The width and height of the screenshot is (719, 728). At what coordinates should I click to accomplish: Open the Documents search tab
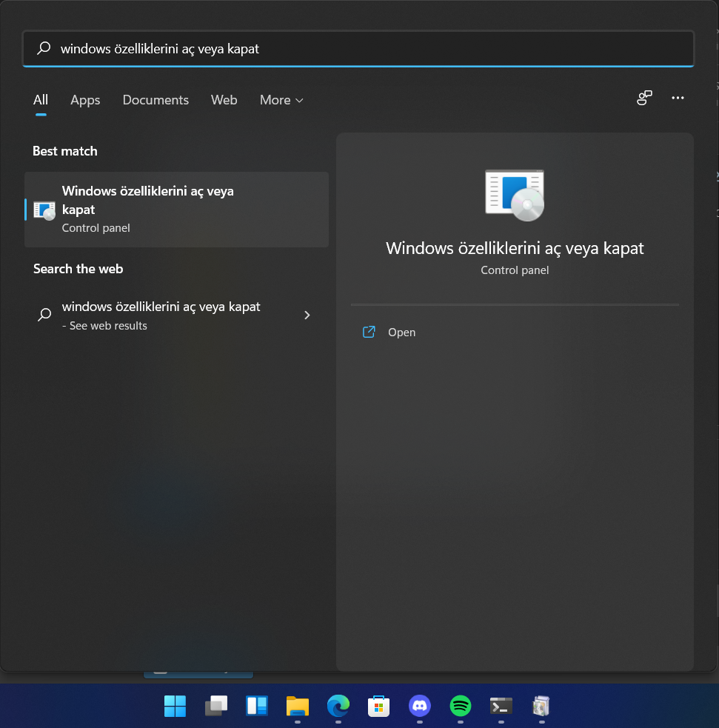point(155,100)
